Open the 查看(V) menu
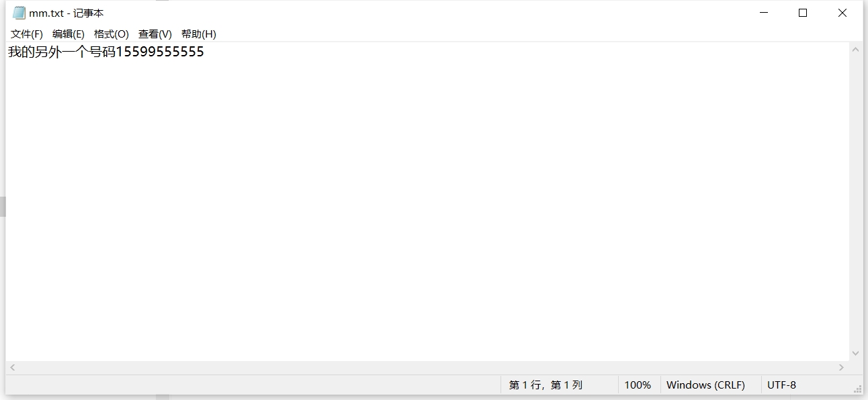 (155, 34)
